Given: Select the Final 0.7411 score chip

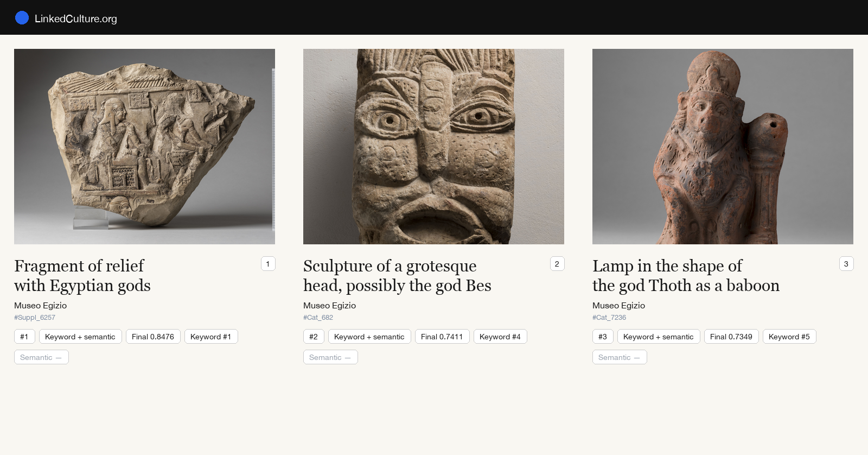Looking at the screenshot, I should point(442,337).
